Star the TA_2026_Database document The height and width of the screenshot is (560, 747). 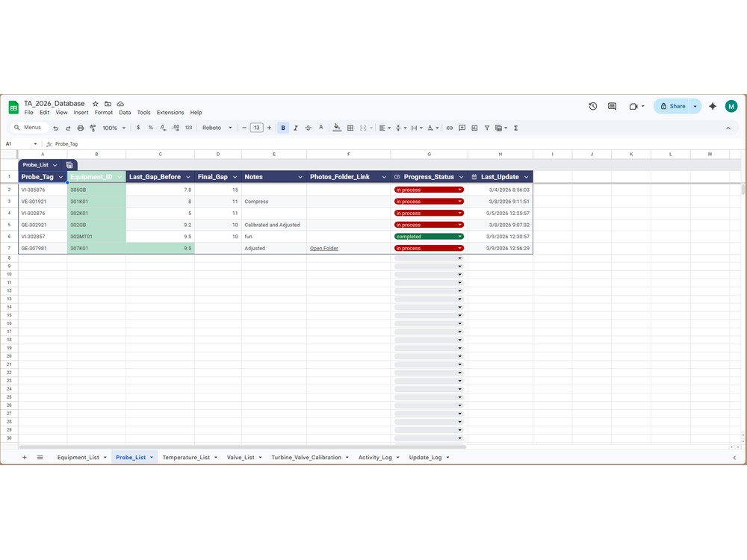coord(96,104)
